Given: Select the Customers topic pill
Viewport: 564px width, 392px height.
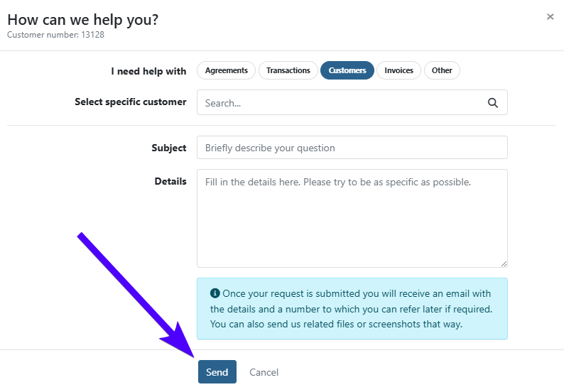Looking at the screenshot, I should tap(347, 70).
